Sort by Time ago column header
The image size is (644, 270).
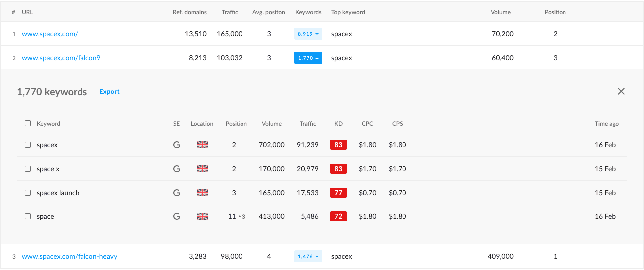click(607, 124)
